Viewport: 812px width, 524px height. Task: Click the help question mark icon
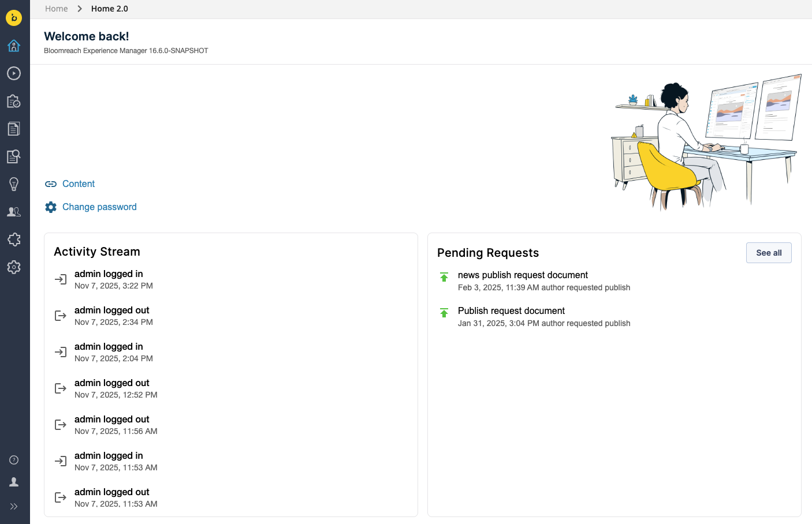point(14,460)
